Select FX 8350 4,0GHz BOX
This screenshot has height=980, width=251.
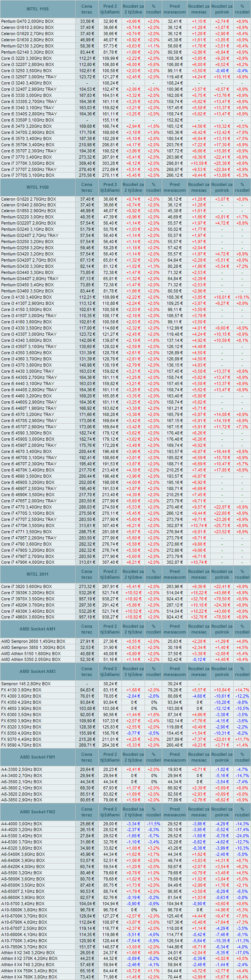point(21,733)
